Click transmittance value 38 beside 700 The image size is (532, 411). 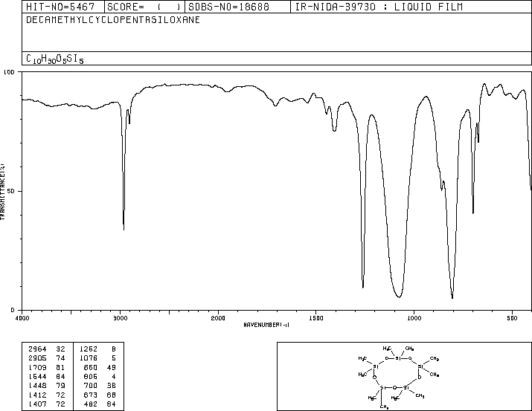pos(112,386)
